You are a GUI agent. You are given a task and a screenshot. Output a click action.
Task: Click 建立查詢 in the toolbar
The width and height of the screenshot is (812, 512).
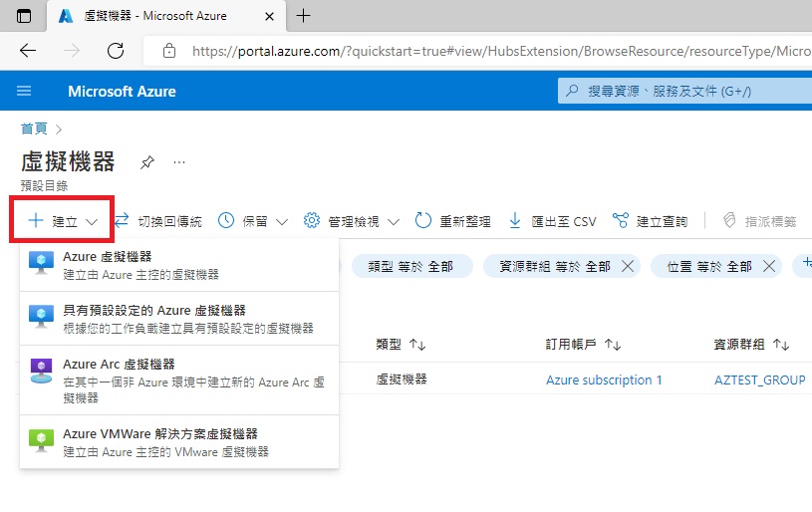pos(650,221)
